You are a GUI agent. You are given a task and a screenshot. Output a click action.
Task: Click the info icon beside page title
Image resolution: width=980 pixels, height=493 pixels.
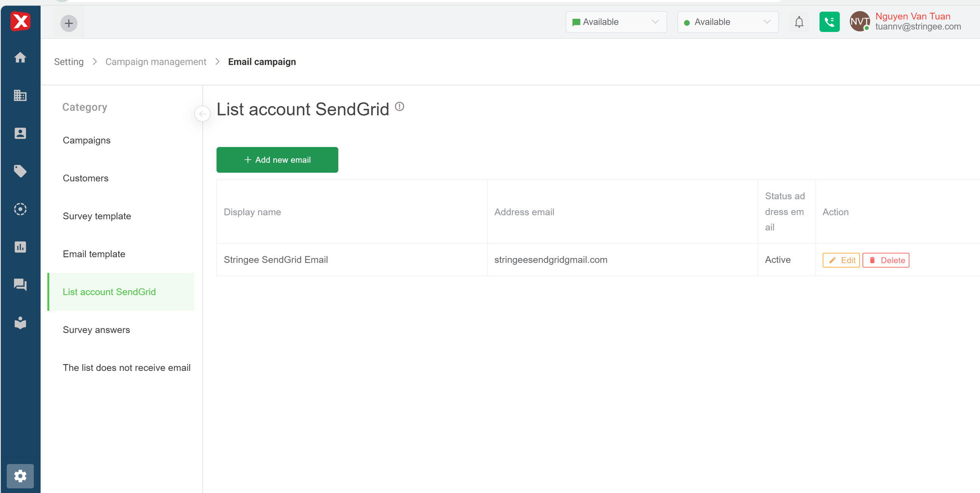(x=399, y=106)
